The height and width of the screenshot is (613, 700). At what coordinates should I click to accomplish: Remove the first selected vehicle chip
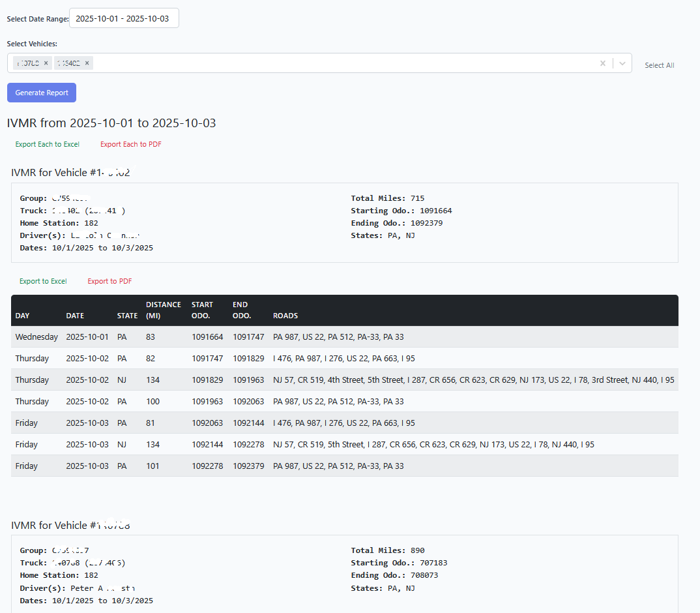(x=46, y=63)
